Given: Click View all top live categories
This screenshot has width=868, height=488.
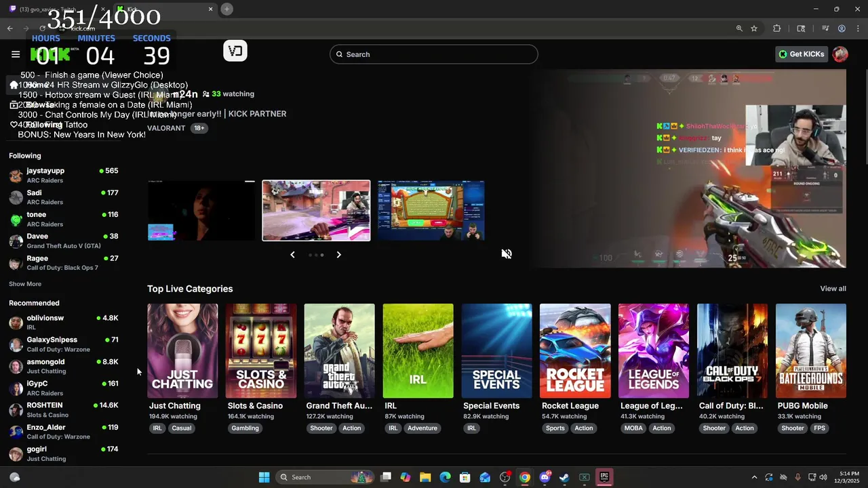Looking at the screenshot, I should pos(833,289).
